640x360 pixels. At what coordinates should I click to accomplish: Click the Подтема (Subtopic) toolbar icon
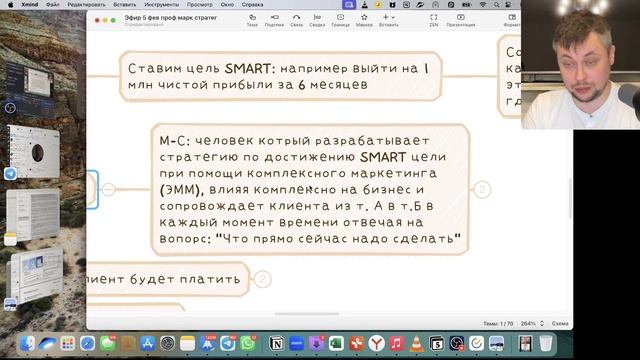[274, 20]
